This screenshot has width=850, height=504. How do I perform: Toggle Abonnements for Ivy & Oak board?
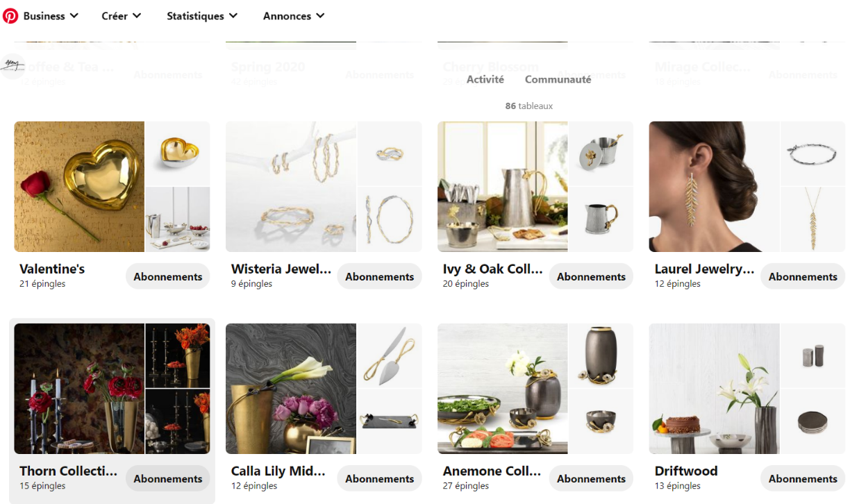click(x=592, y=276)
